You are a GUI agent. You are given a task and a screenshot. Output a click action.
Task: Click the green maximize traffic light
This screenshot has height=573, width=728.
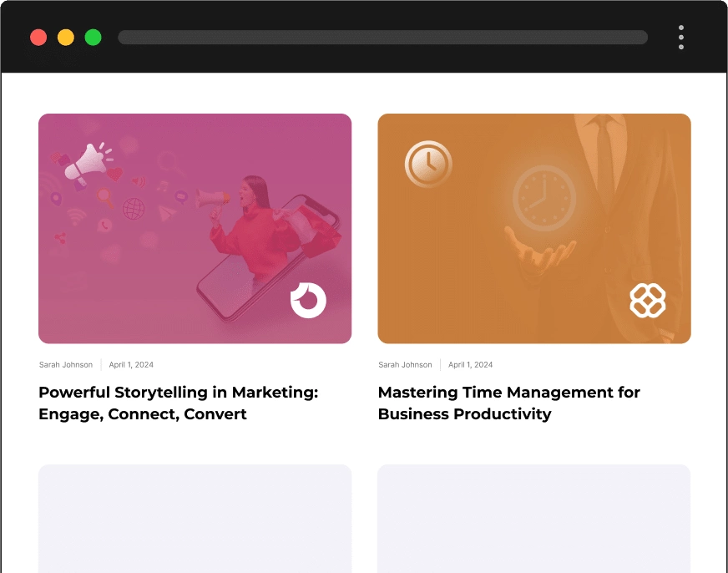coord(93,37)
